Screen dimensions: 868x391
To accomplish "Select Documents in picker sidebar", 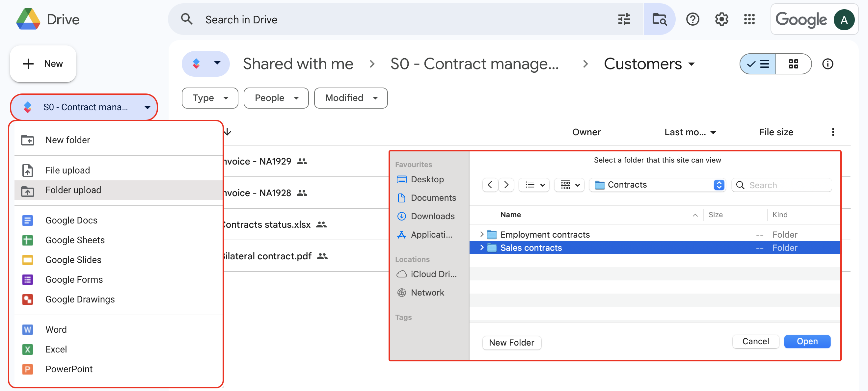I will 427,198.
